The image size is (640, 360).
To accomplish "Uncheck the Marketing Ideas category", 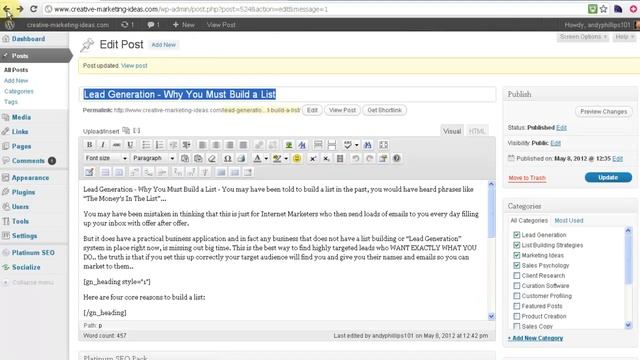I will pyautogui.click(x=516, y=255).
